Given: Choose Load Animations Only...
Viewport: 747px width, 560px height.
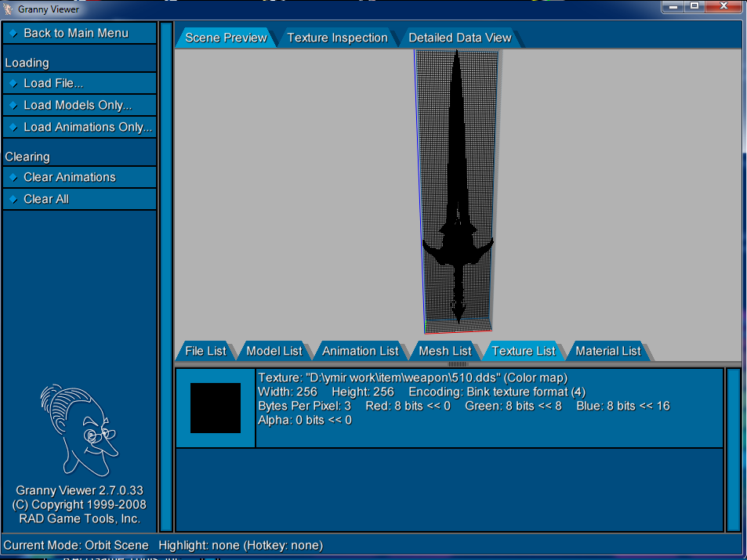Looking at the screenshot, I should pyautogui.click(x=79, y=127).
